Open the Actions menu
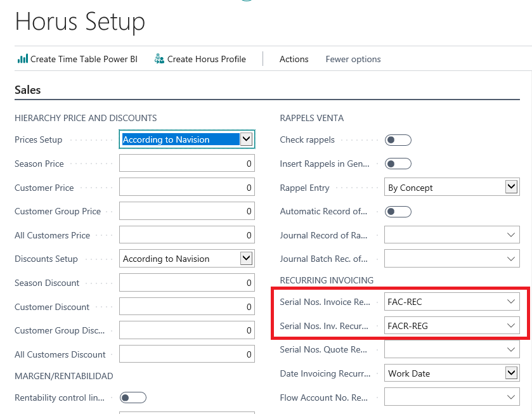Screen dimensions: 532x414 point(294,59)
